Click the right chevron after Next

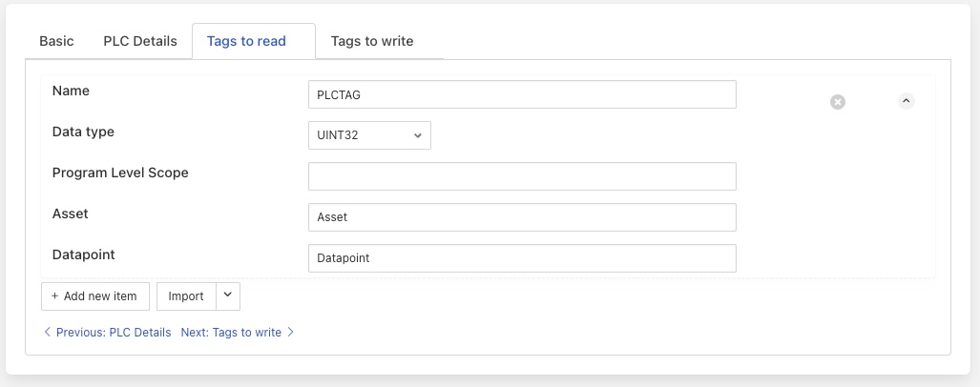[291, 333]
